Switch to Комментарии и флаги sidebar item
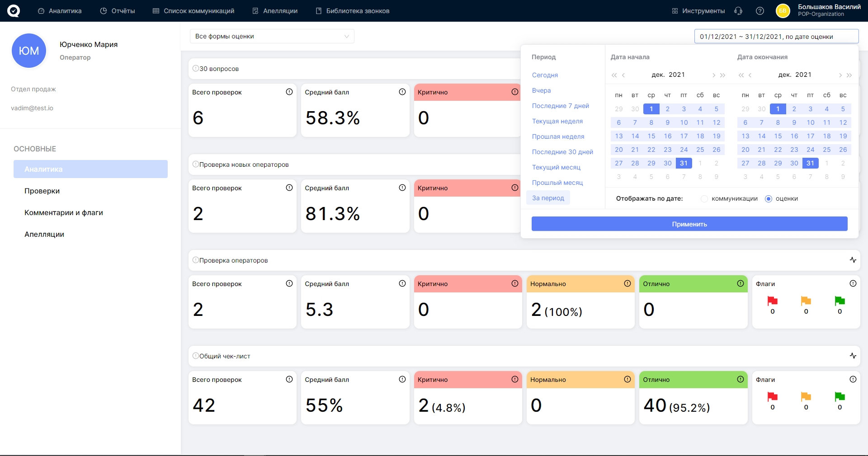This screenshot has width=868, height=456. [x=64, y=212]
